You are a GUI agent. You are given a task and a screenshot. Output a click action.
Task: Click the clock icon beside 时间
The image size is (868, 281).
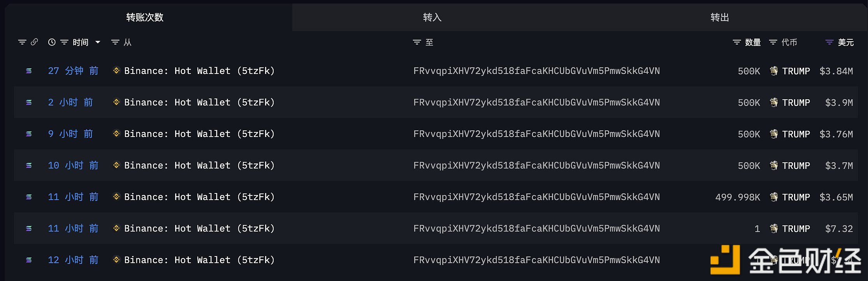tap(52, 42)
